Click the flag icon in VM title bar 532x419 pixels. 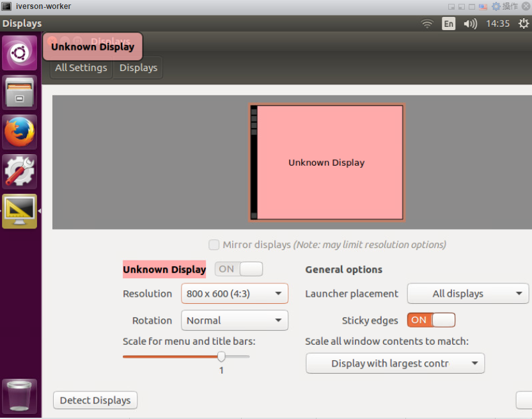point(483,7)
